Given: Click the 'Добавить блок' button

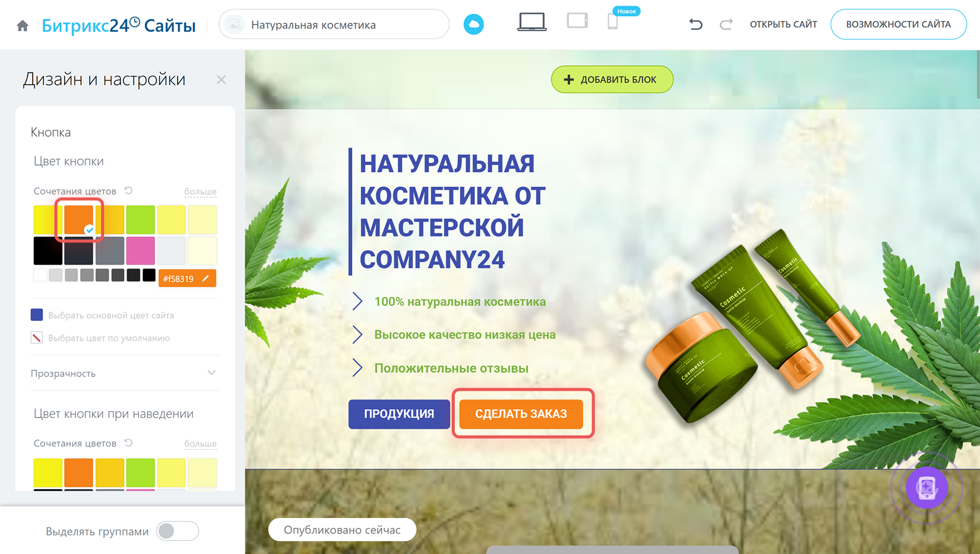Looking at the screenshot, I should coord(612,80).
